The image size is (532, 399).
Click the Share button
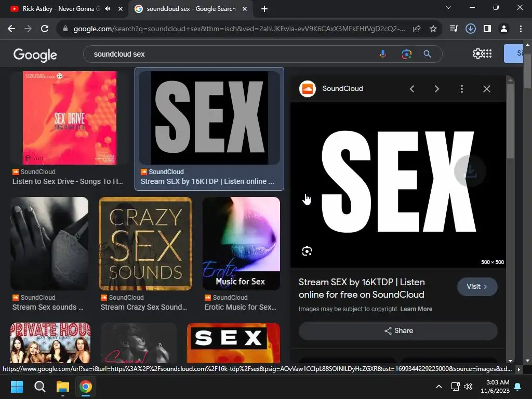pos(398,331)
